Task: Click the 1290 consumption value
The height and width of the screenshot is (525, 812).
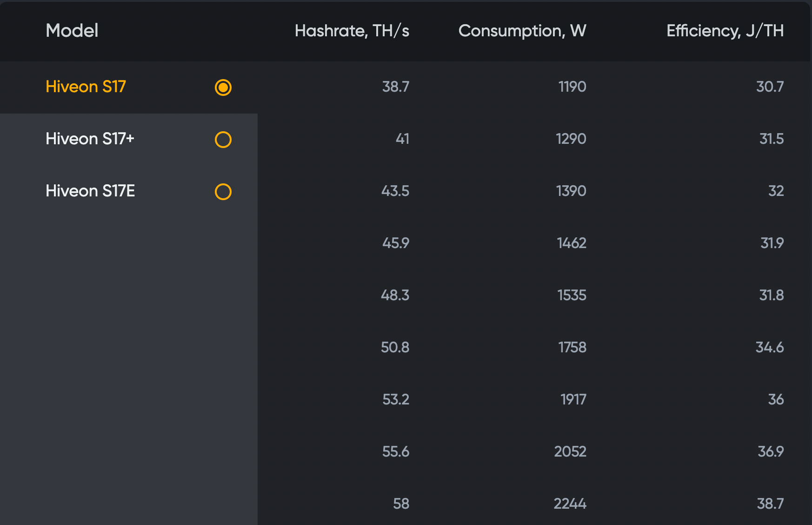Action: pos(571,139)
